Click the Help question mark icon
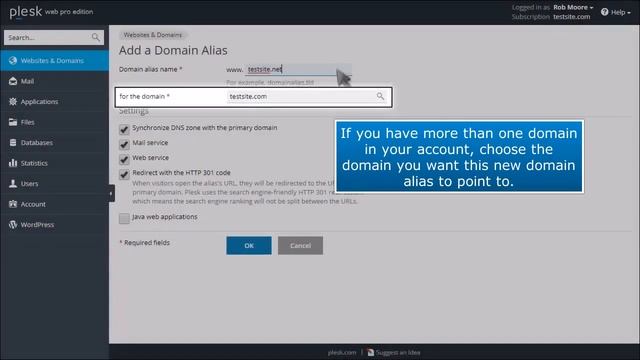This screenshot has width=640, height=360. (604, 12)
